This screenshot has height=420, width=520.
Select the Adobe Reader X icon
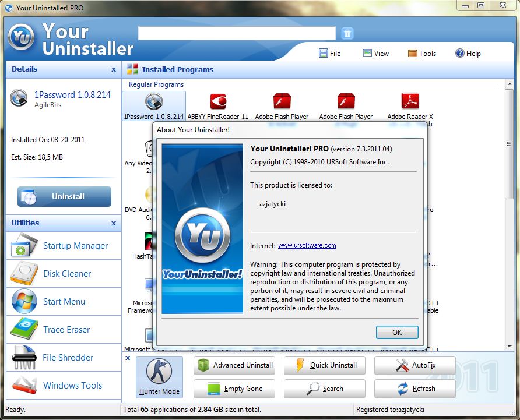[410, 106]
